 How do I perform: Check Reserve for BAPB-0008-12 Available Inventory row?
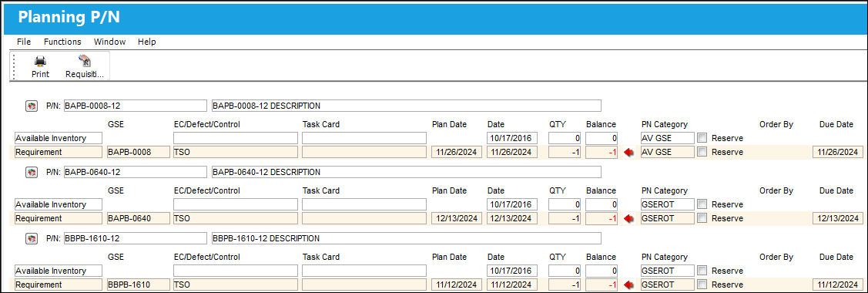[x=702, y=138]
